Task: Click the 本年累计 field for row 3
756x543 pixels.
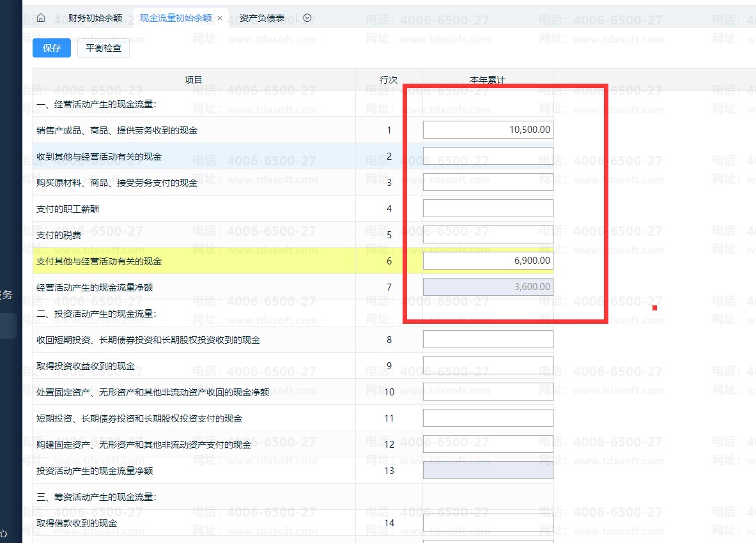Action: click(488, 182)
